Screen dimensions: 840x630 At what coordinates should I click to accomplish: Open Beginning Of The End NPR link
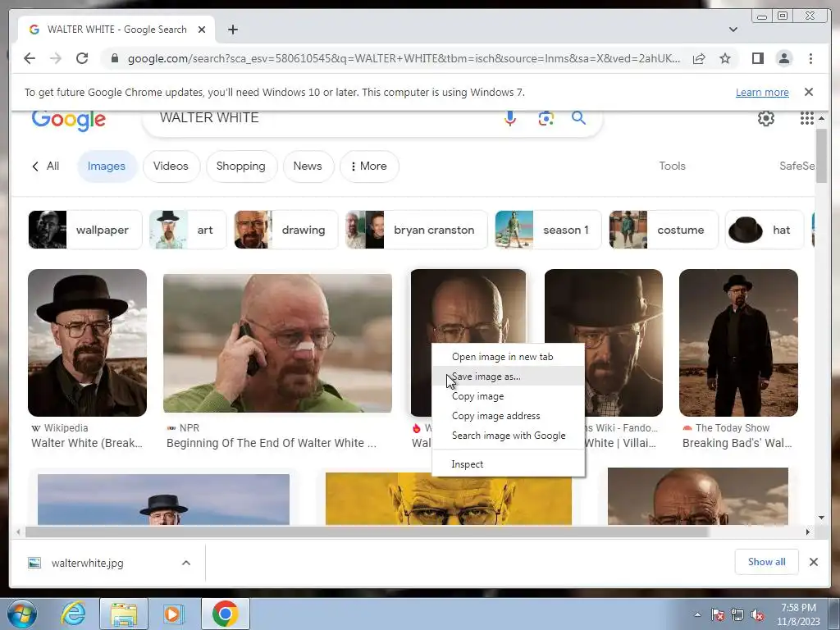pyautogui.click(x=271, y=443)
